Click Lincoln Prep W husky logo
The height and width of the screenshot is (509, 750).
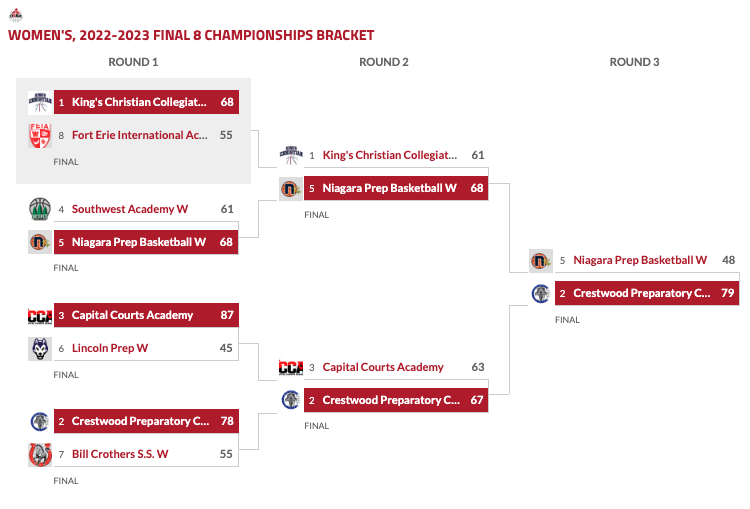point(39,348)
